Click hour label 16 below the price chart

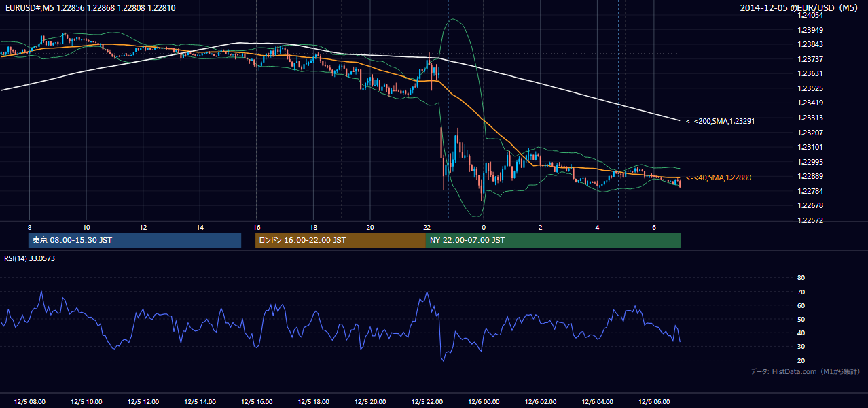[257, 227]
